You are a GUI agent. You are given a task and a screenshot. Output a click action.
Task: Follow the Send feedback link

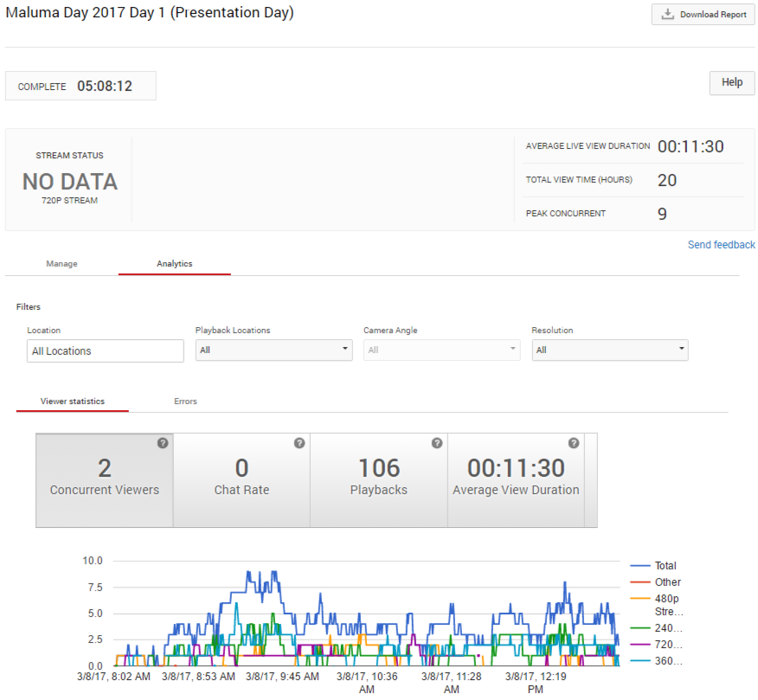[721, 245]
